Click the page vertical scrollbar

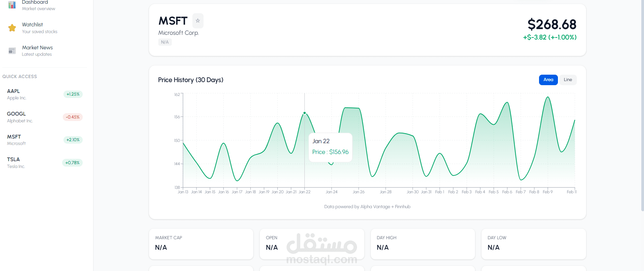642,105
